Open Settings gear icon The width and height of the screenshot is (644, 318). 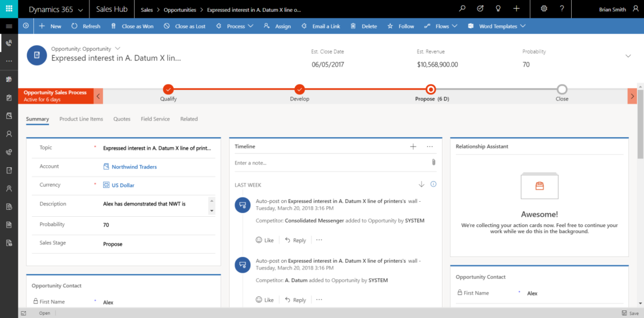543,9
